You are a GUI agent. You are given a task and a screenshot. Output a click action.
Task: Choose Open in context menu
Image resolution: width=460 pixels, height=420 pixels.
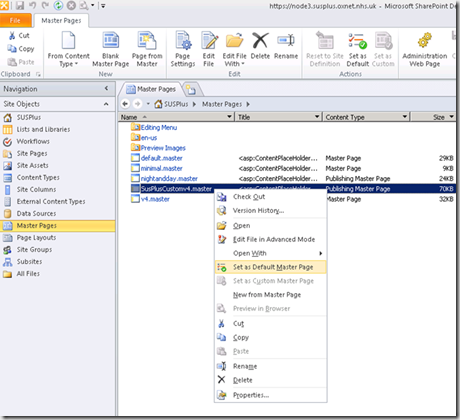tap(270, 226)
